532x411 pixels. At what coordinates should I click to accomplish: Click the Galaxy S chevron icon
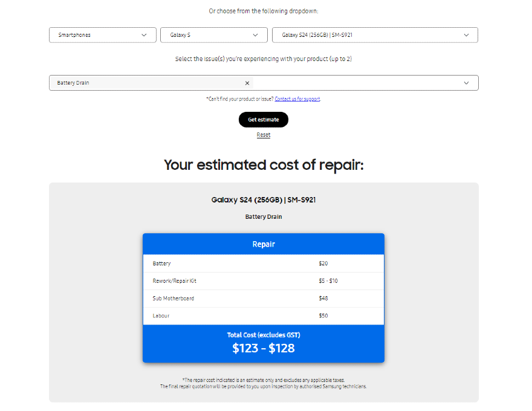pos(255,35)
